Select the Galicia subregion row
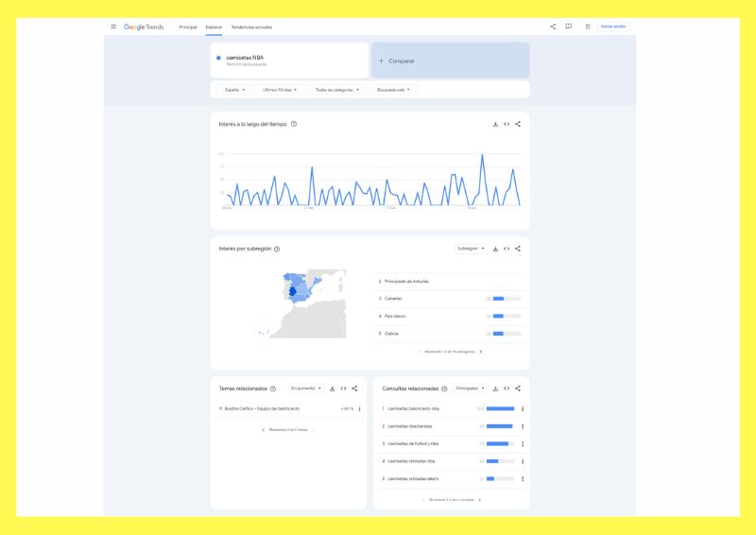Screen dimensions: 756x535 [x=450, y=334]
